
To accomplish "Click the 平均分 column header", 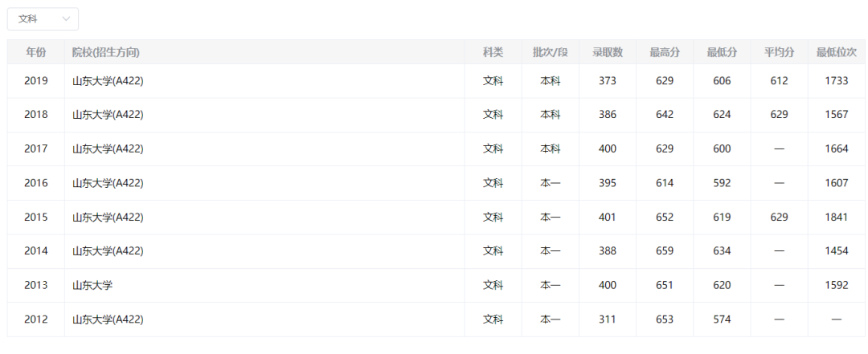I will click(x=779, y=52).
